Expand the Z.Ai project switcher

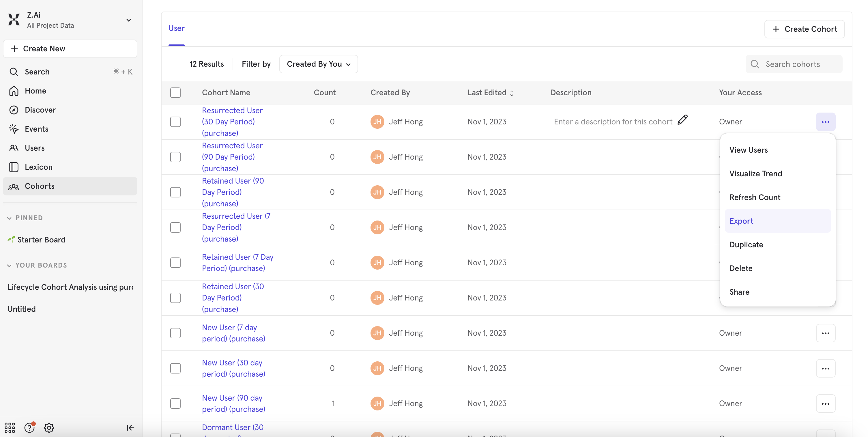[x=128, y=20]
